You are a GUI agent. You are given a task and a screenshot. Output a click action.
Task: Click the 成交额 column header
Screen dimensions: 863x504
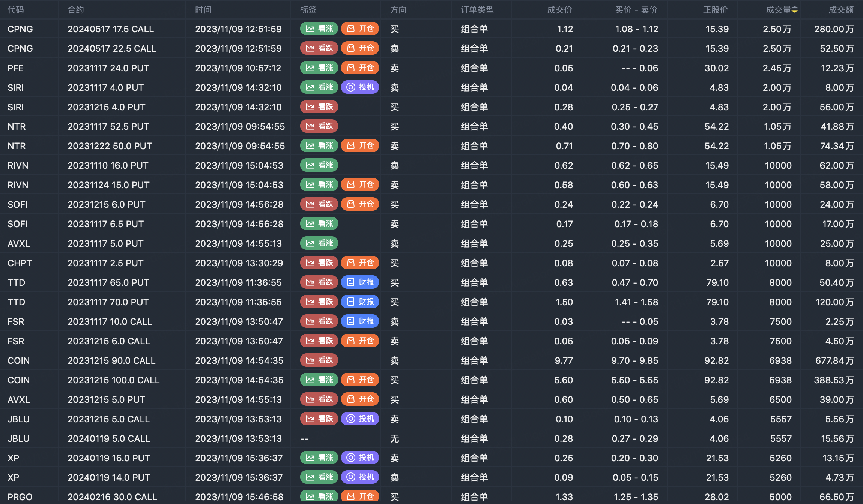pos(841,10)
